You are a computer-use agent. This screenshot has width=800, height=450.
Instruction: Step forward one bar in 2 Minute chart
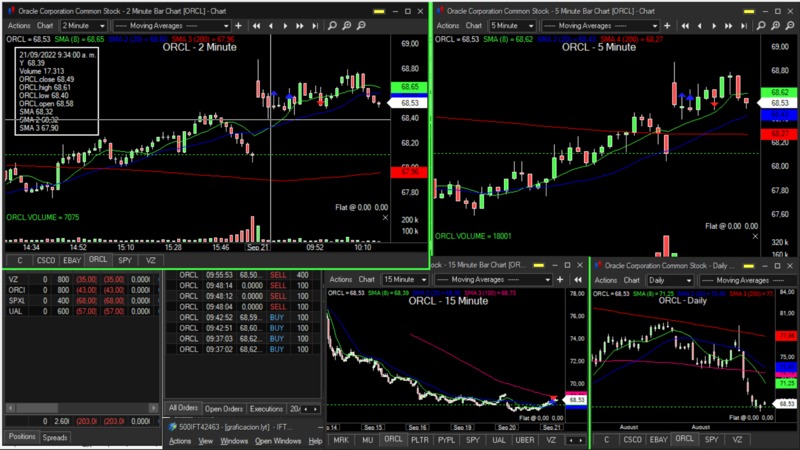pyautogui.click(x=287, y=25)
